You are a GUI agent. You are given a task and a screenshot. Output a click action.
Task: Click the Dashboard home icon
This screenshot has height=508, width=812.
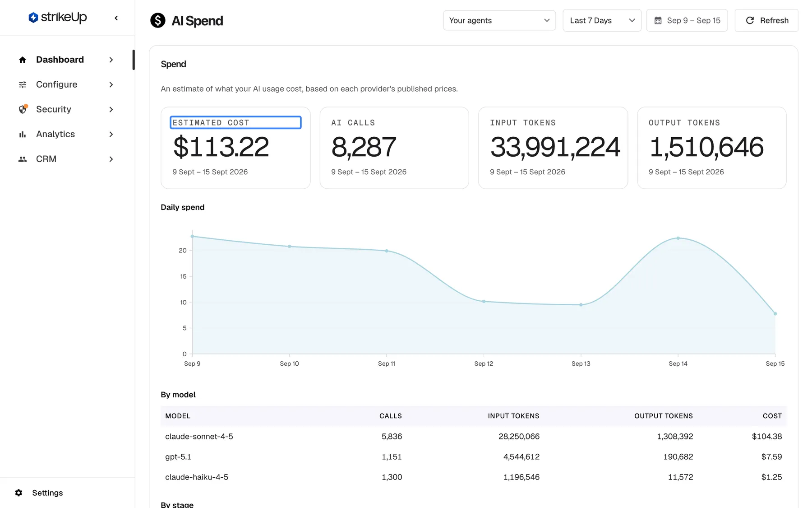[x=23, y=60]
